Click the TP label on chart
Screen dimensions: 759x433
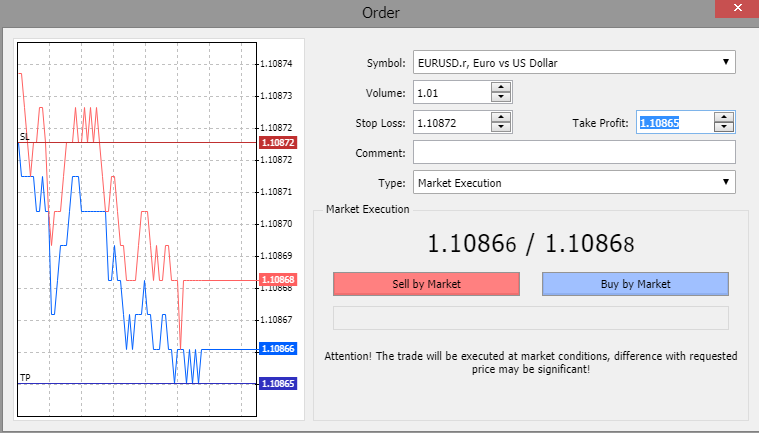25,377
